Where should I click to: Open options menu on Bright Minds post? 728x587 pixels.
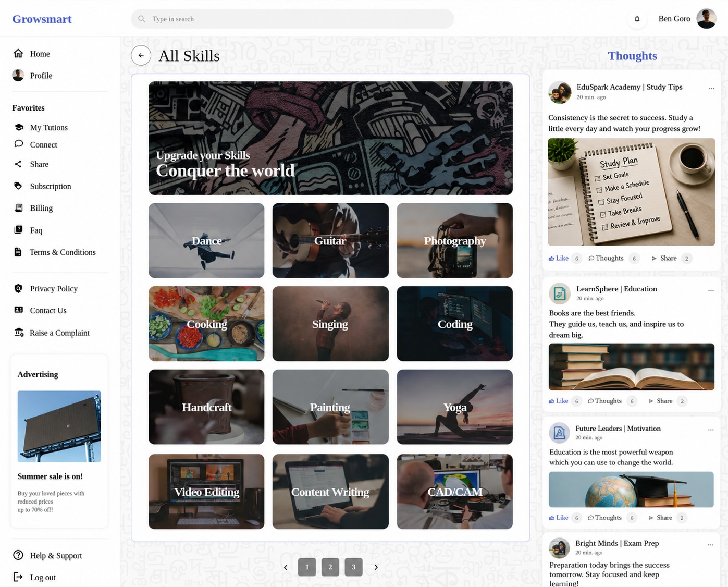pos(710,544)
